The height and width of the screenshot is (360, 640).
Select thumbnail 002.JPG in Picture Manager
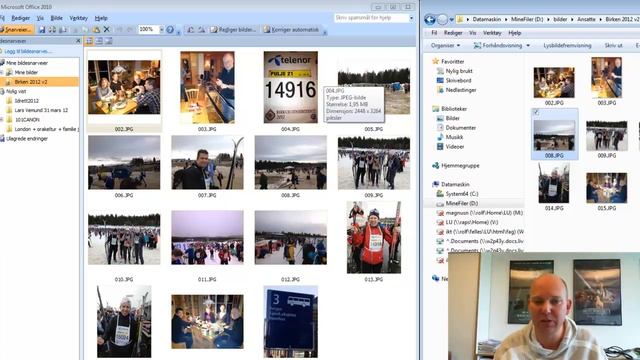click(x=124, y=87)
